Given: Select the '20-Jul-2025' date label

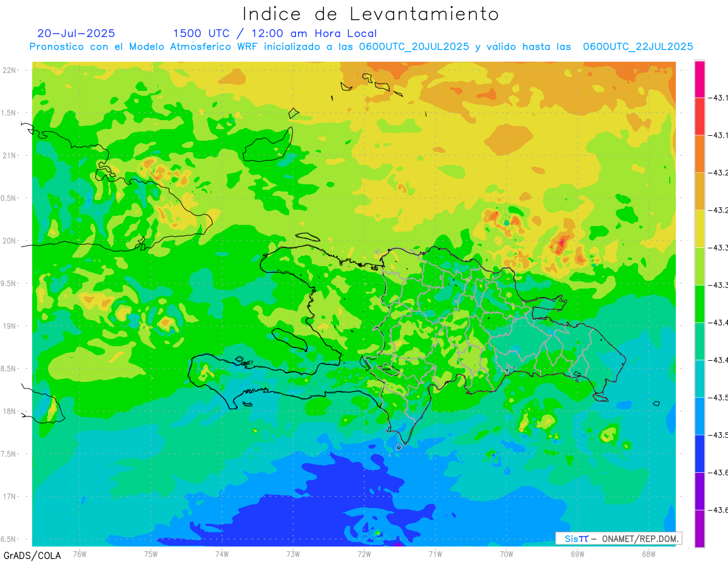Looking at the screenshot, I should pyautogui.click(x=76, y=33).
